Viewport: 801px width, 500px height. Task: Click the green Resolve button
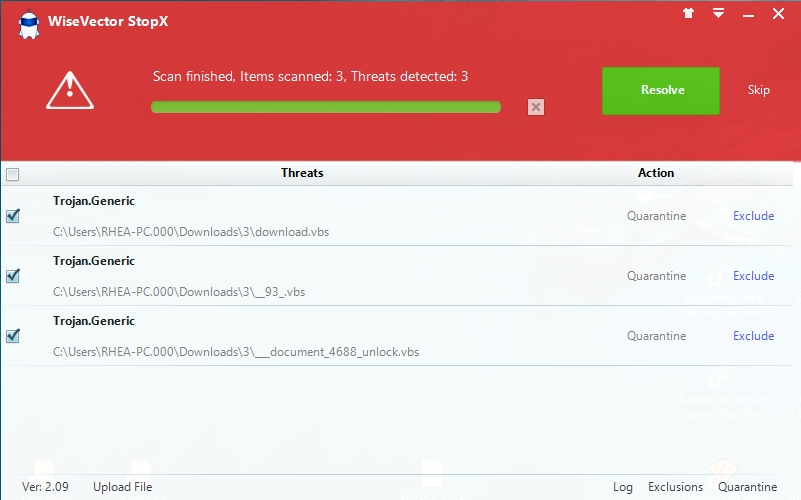coord(661,90)
